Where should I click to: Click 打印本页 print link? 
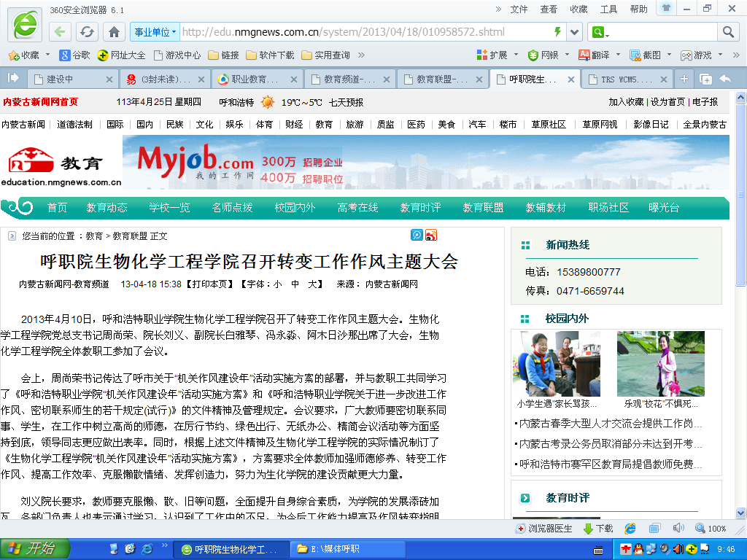pos(212,284)
